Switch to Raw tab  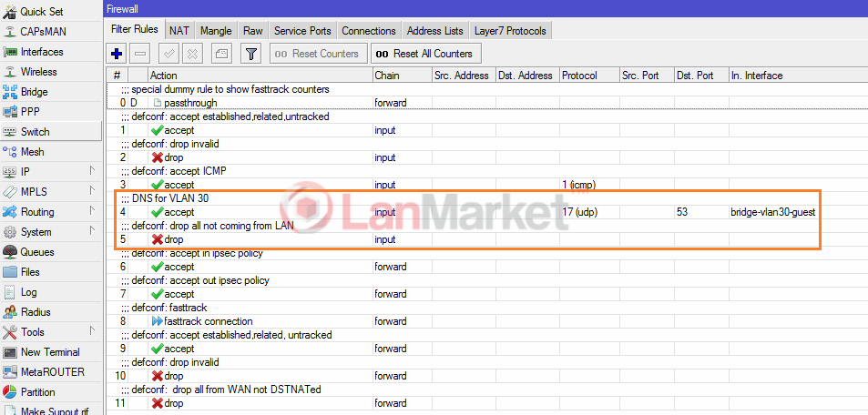(x=253, y=31)
